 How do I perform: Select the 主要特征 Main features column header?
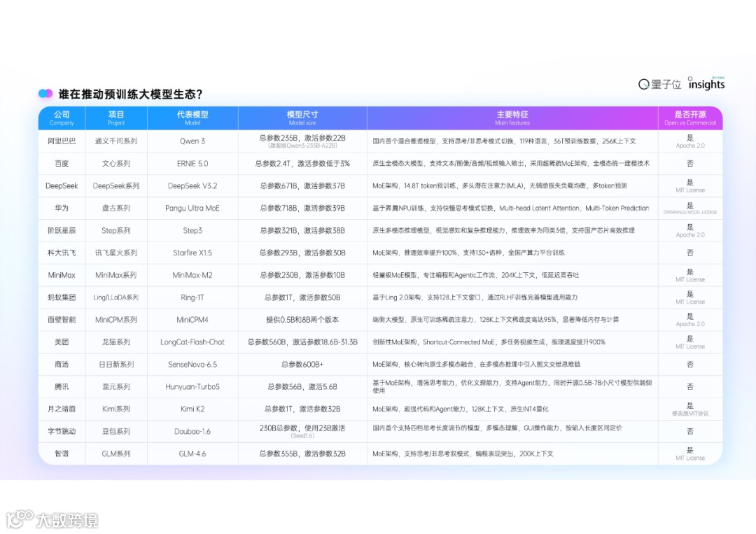point(512,118)
